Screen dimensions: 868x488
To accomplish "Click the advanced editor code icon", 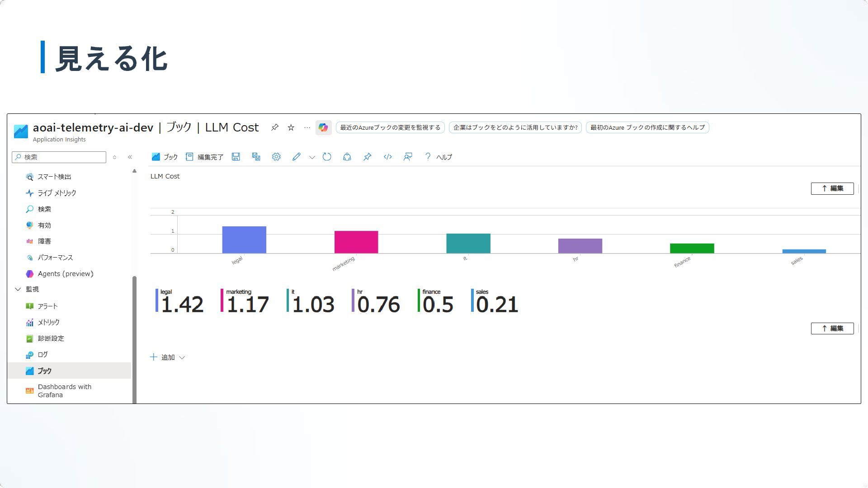I will pyautogui.click(x=387, y=157).
